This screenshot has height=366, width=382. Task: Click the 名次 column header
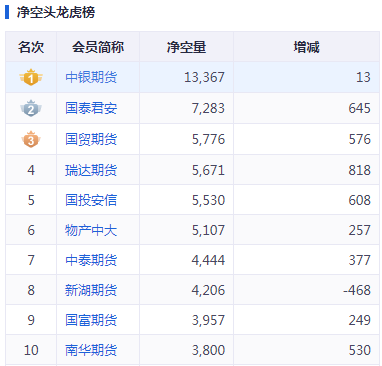pos(31,47)
